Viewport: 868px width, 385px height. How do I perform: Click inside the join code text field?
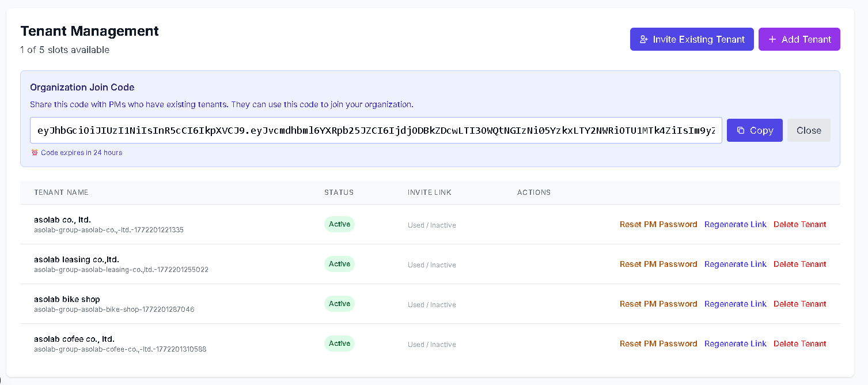(376, 130)
